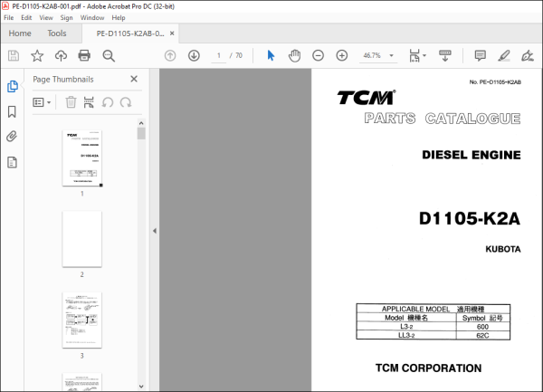Click the print pages thumbnail icon
The height and width of the screenshot is (392, 543).
coord(89,102)
